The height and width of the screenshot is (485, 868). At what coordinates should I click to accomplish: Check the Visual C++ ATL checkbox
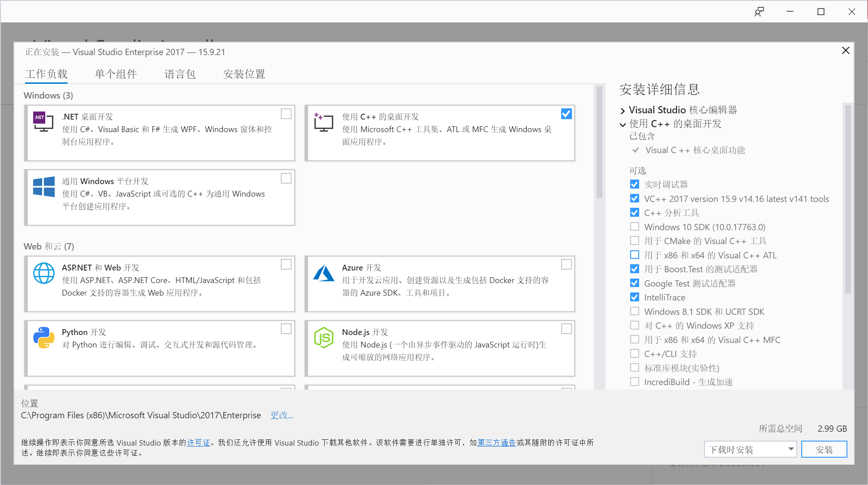[x=635, y=255]
